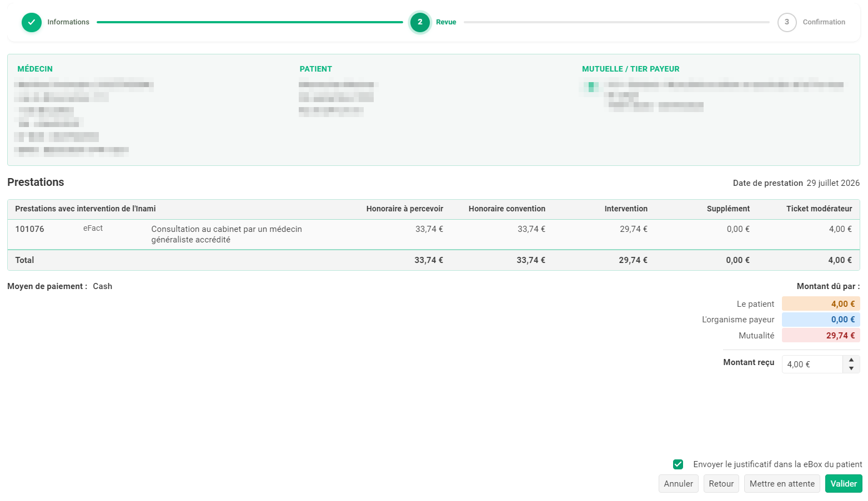This screenshot has width=868, height=501.
Task: Click Mettre en attente
Action: [x=782, y=484]
